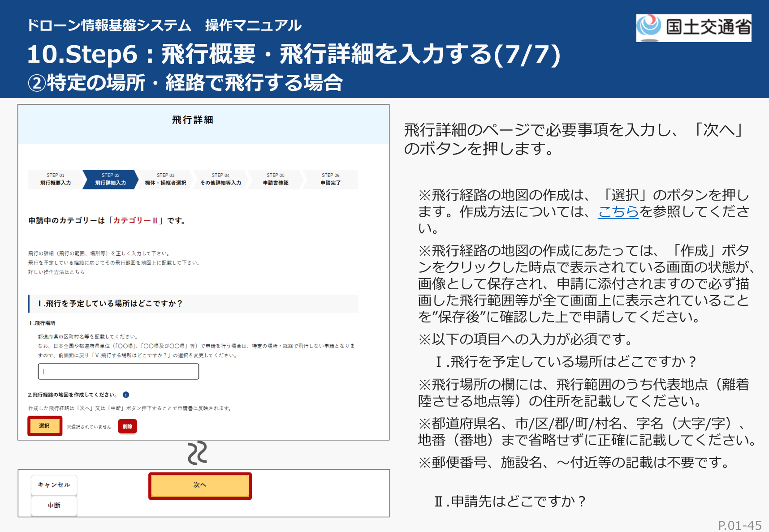
Task: Click the 飛行場所 address input field
Action: pos(118,371)
